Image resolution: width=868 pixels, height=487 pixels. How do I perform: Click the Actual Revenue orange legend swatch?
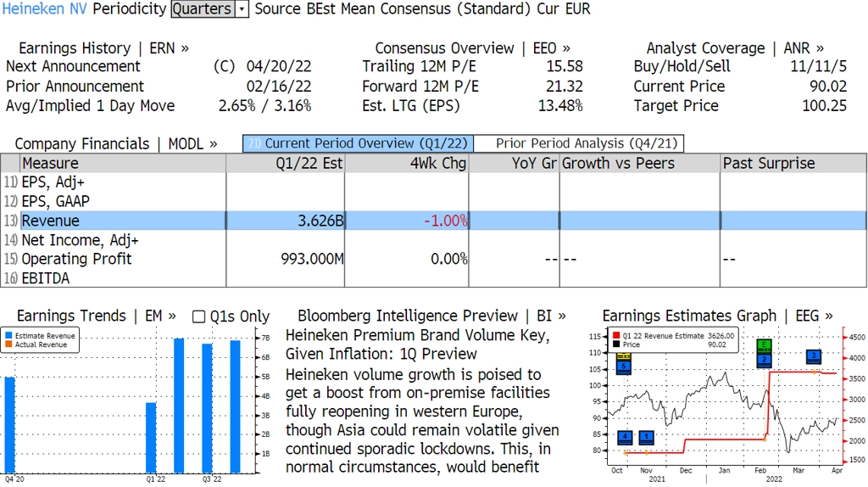click(x=8, y=344)
